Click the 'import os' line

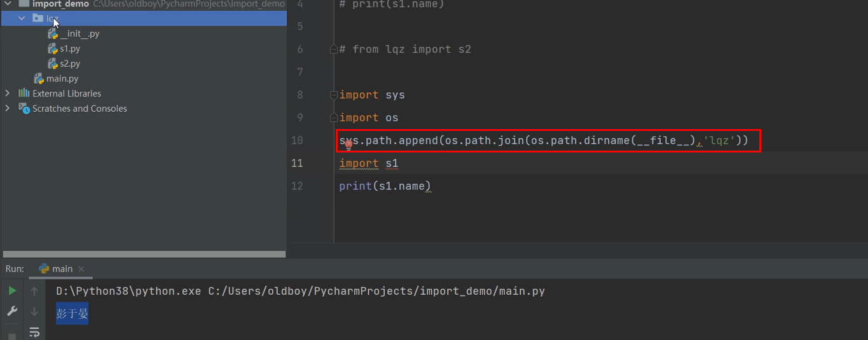(369, 118)
